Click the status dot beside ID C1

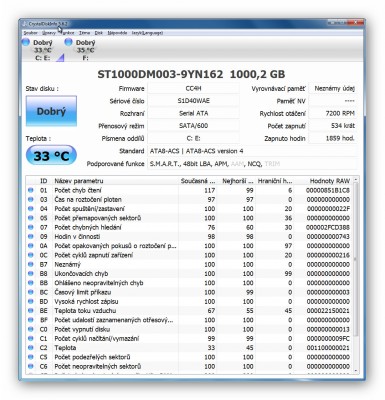coord(31,338)
